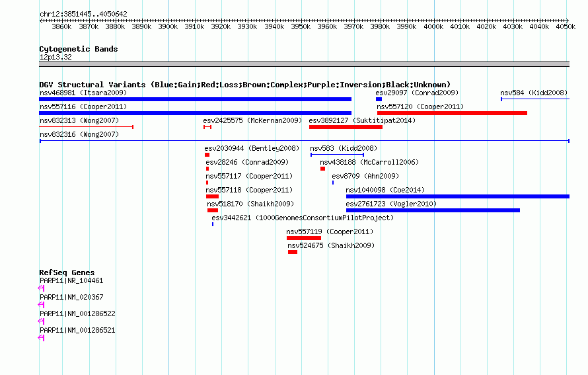Click the 4000k ruler tick label
The image size is (588, 375).
coord(433,26)
